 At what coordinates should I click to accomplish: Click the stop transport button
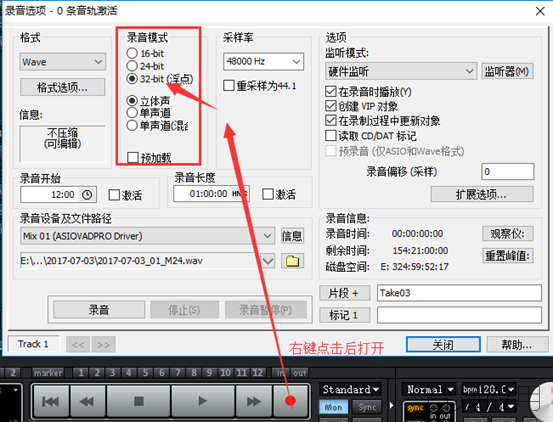[x=139, y=401]
